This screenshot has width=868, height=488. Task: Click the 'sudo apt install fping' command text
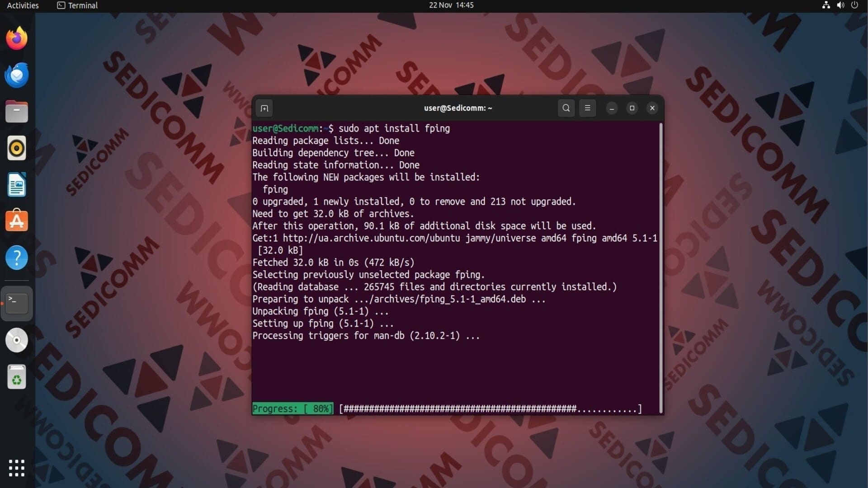pyautogui.click(x=394, y=128)
